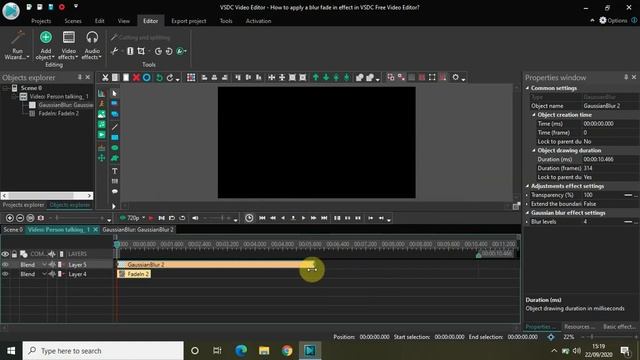Select the ellipse shape tool

[x=115, y=148]
